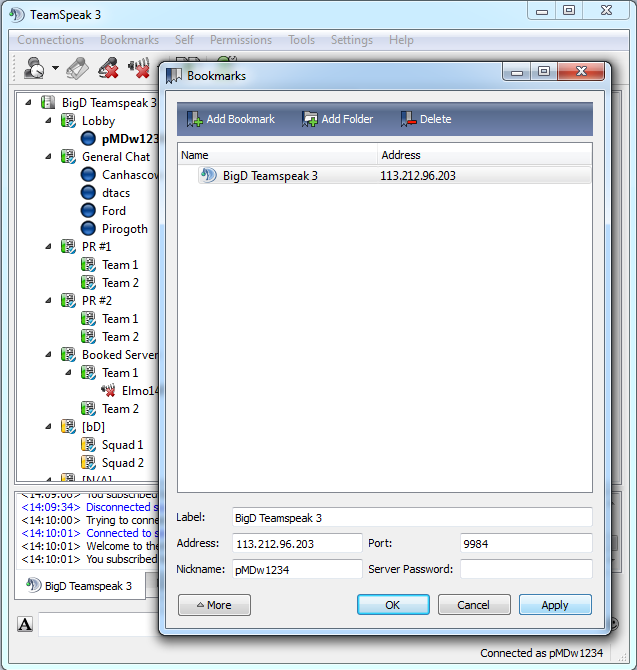This screenshot has height=670, width=637.
Task: Collapse the PR #2 channel
Action: (48, 300)
